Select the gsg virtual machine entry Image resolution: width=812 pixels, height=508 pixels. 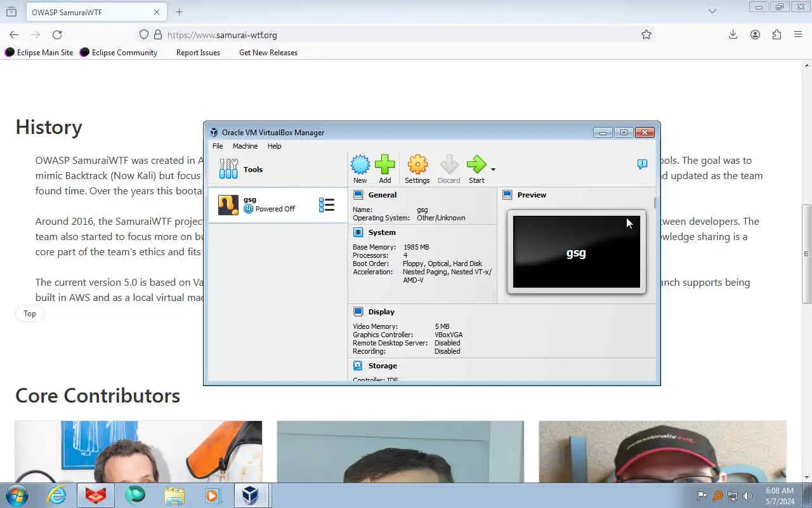[x=278, y=204]
